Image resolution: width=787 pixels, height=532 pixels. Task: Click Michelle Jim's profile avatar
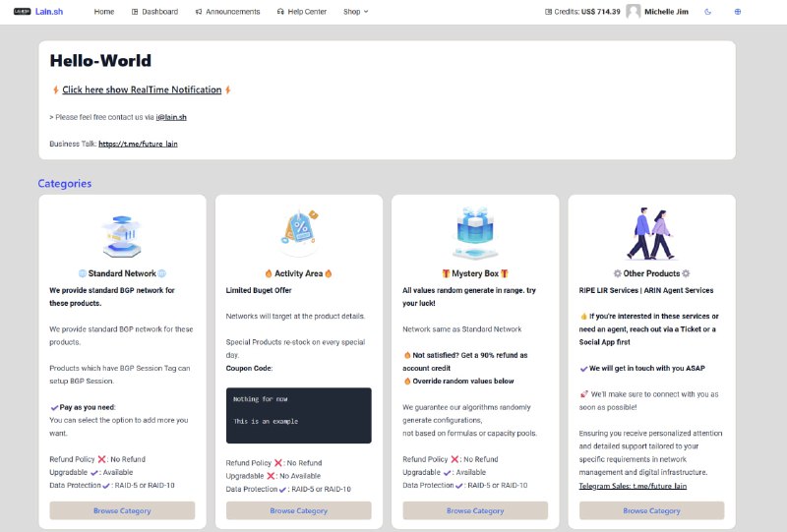[x=634, y=12]
